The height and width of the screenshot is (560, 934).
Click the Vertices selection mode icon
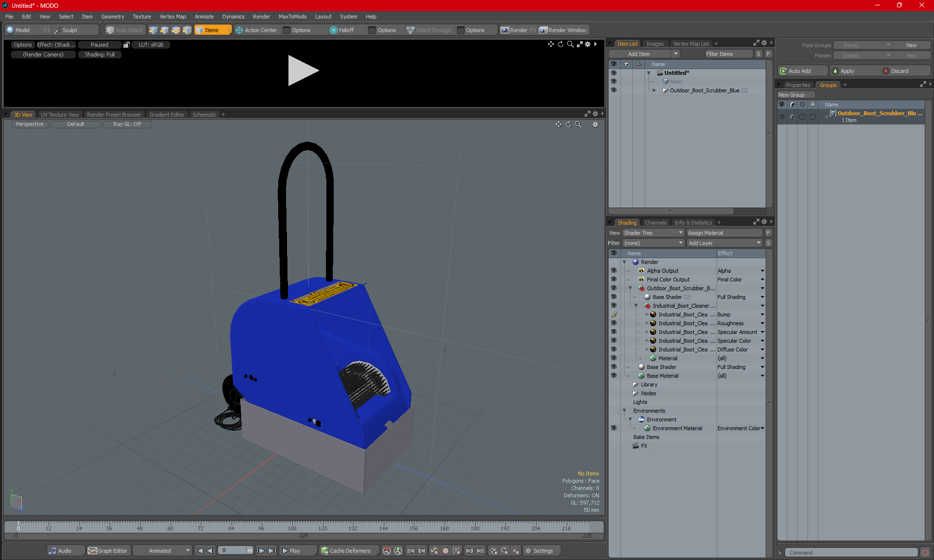(153, 30)
